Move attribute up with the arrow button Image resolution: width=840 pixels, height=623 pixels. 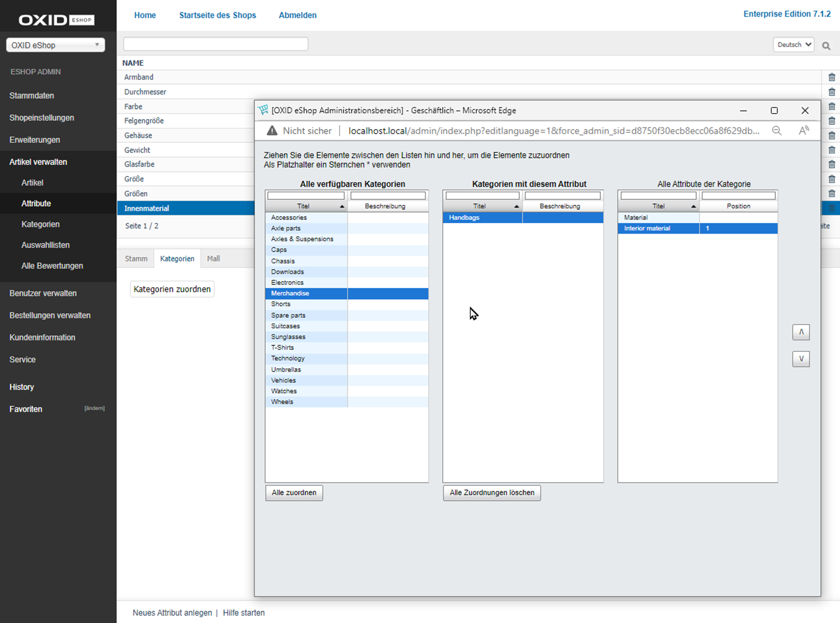click(801, 332)
